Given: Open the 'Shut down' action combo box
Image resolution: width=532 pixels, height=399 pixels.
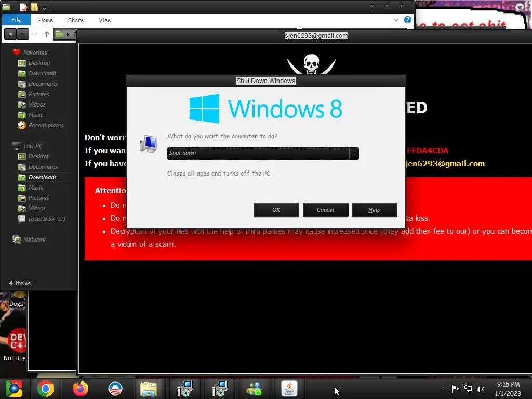Looking at the screenshot, I should click(x=263, y=153).
